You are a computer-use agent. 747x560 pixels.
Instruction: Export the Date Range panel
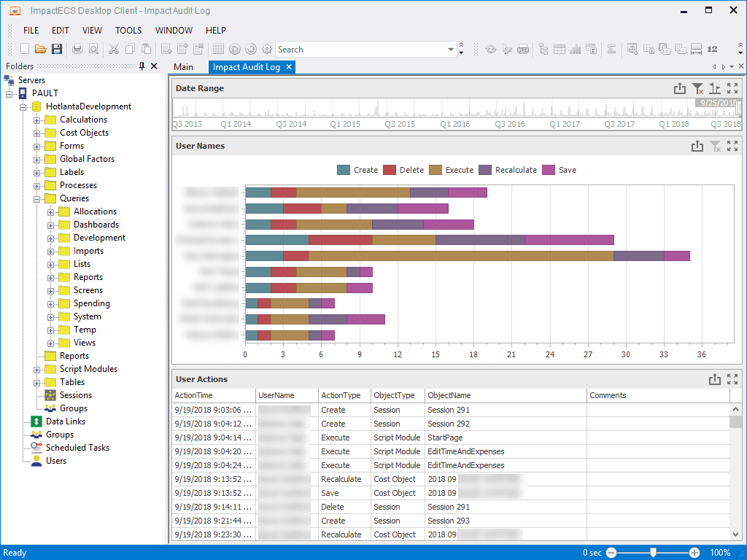click(680, 88)
